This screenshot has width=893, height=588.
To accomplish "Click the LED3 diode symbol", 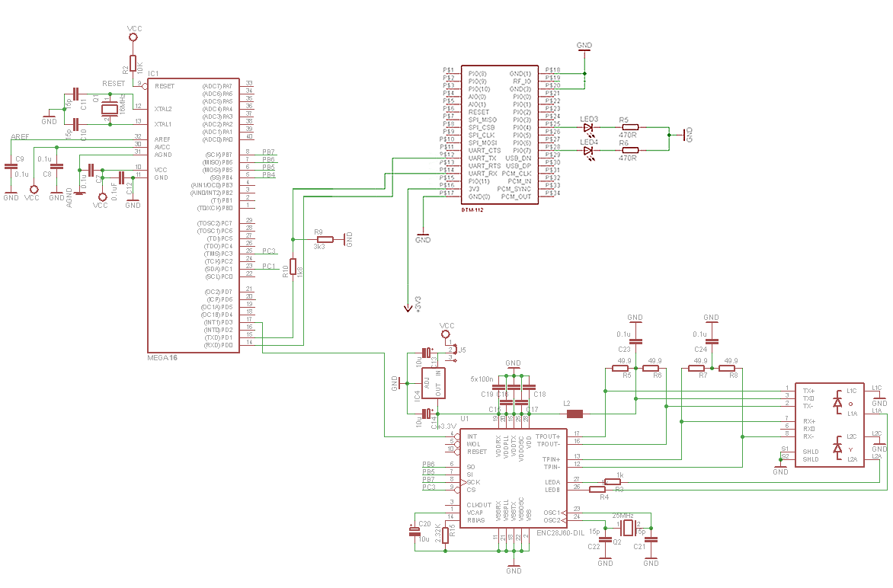I will 588,127.
